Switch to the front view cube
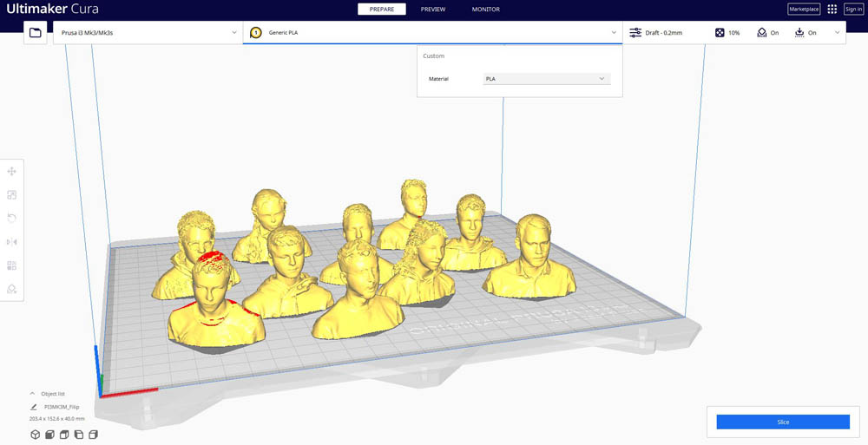 pyautogui.click(x=49, y=435)
